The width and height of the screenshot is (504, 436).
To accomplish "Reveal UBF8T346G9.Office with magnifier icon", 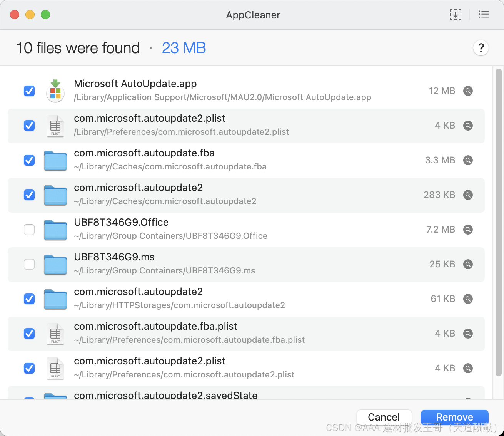I will (x=468, y=230).
